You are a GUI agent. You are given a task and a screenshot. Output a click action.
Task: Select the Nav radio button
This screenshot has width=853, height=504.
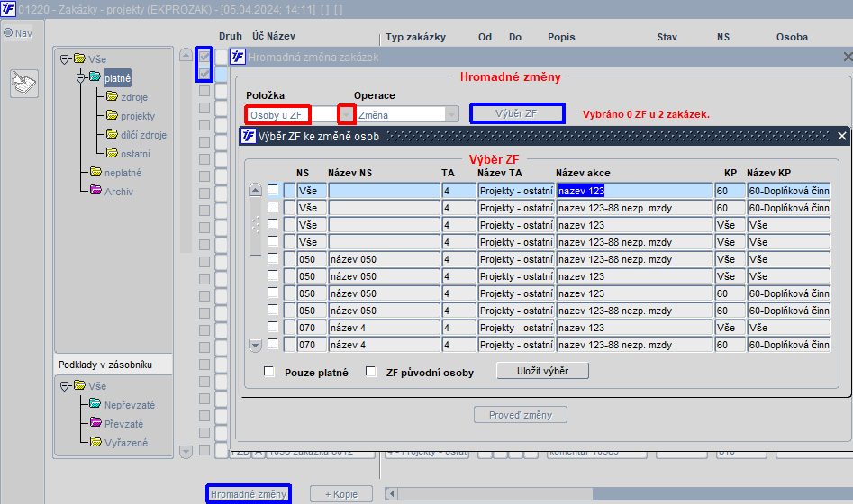[x=8, y=32]
